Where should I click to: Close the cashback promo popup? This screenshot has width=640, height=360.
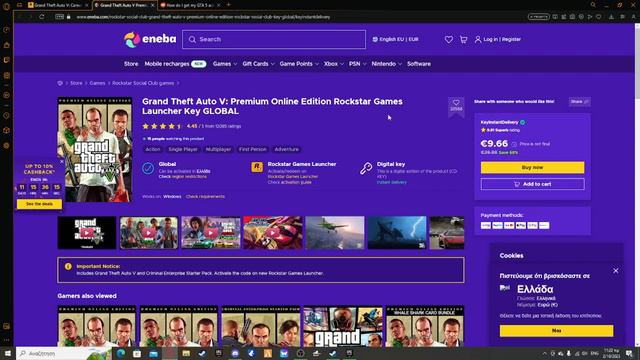[62, 162]
